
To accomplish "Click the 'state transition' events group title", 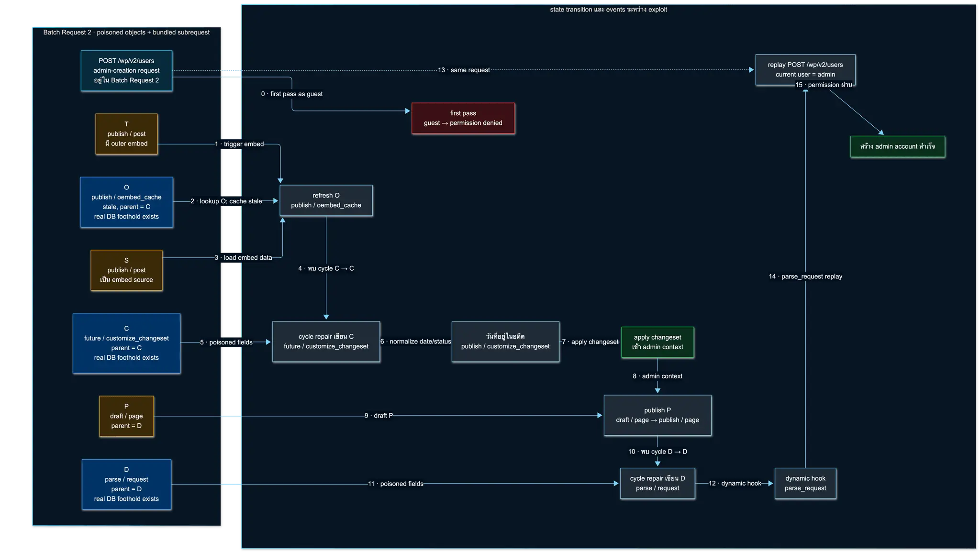I will (608, 10).
